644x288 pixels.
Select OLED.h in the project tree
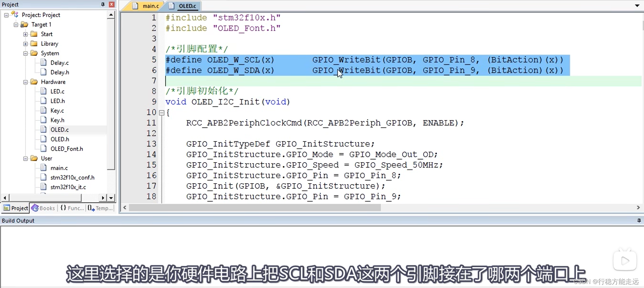point(60,139)
